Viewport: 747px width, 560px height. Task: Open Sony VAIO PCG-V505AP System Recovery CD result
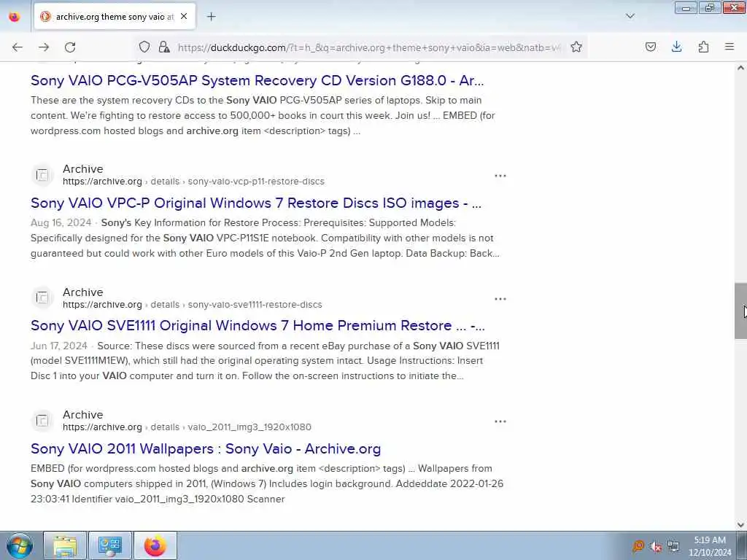258,80
